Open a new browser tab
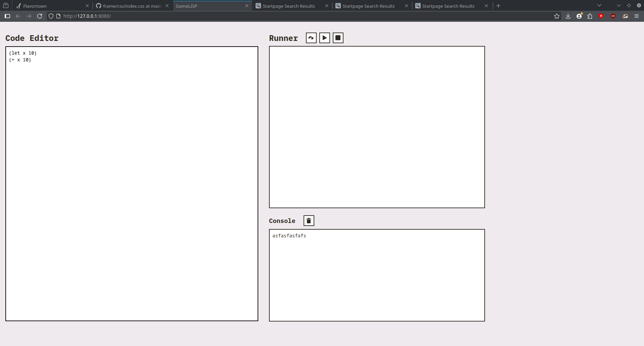Image resolution: width=644 pixels, height=346 pixels. (x=498, y=6)
